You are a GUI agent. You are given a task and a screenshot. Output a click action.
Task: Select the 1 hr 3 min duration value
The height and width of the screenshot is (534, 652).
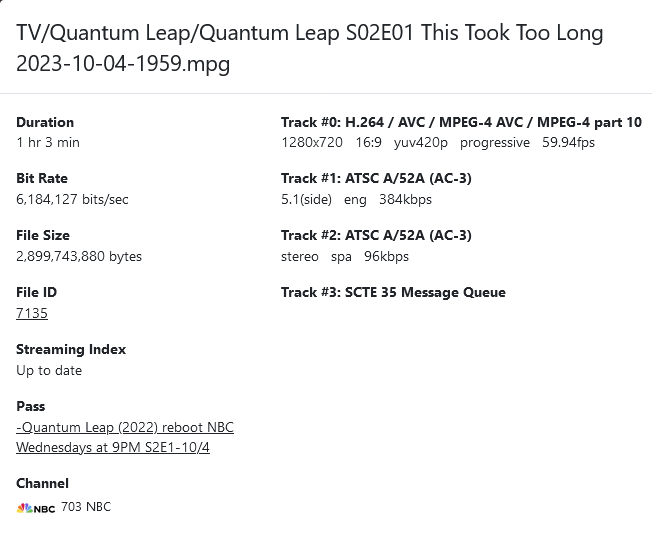pyautogui.click(x=48, y=142)
